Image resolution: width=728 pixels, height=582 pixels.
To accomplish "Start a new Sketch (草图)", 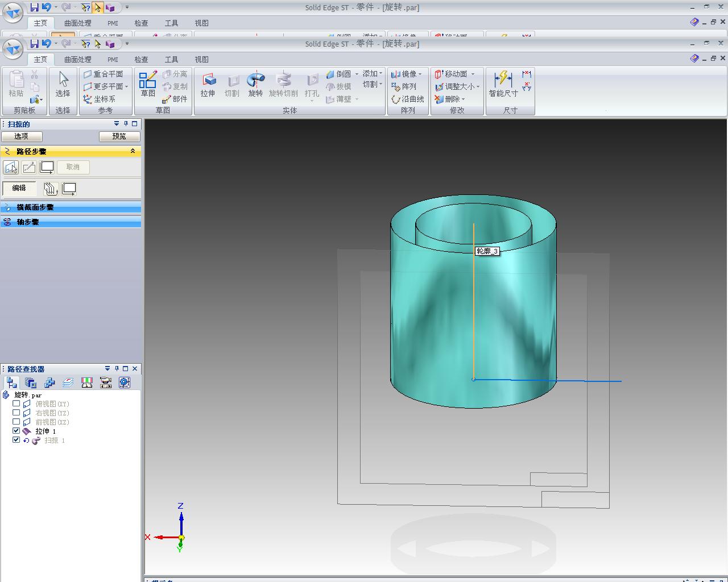I will click(148, 84).
